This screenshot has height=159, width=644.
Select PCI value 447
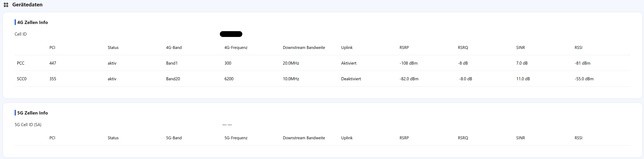pos(52,63)
